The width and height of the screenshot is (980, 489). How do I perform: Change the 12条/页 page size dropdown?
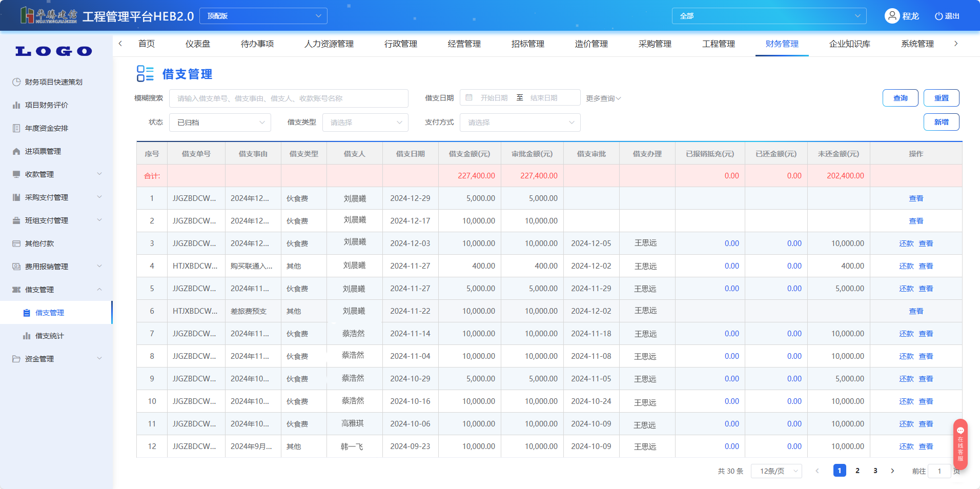click(x=776, y=471)
